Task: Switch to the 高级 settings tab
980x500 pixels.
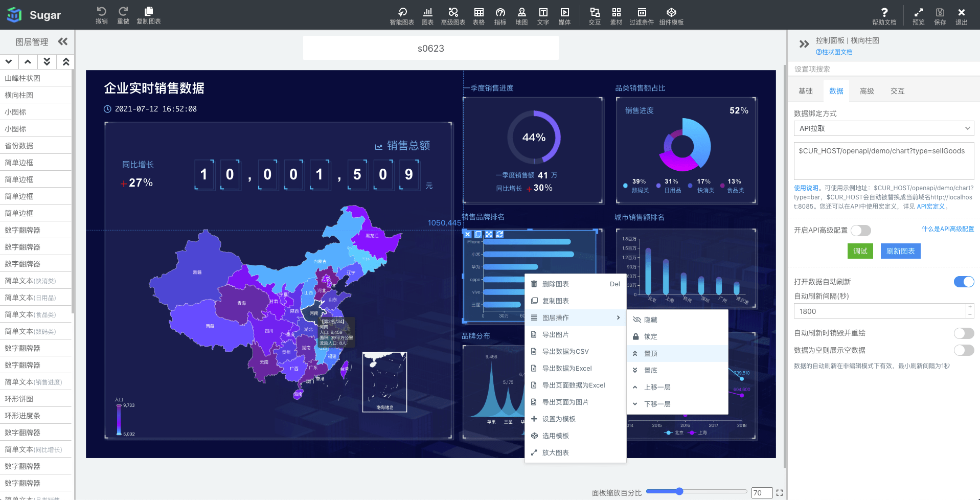Action: tap(867, 91)
